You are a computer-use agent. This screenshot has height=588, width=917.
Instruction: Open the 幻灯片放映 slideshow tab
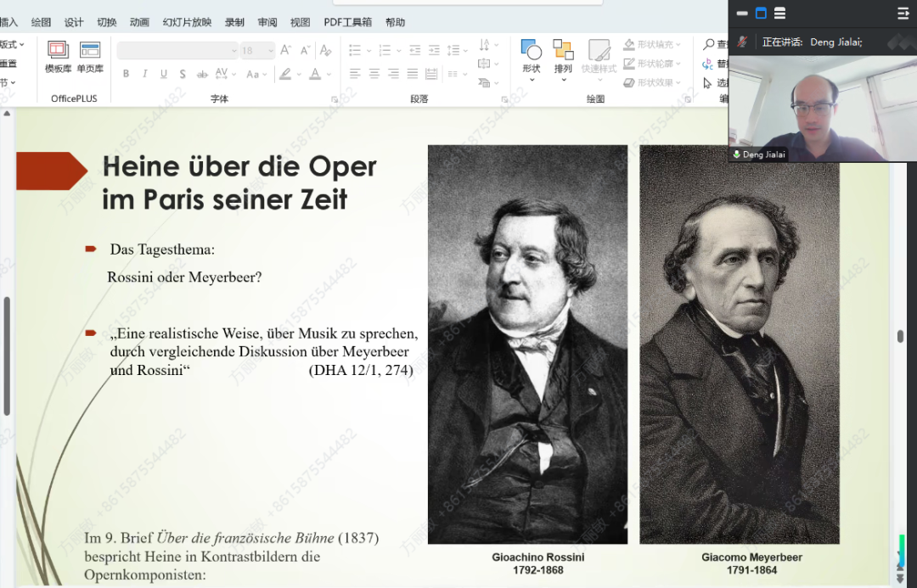(x=187, y=22)
